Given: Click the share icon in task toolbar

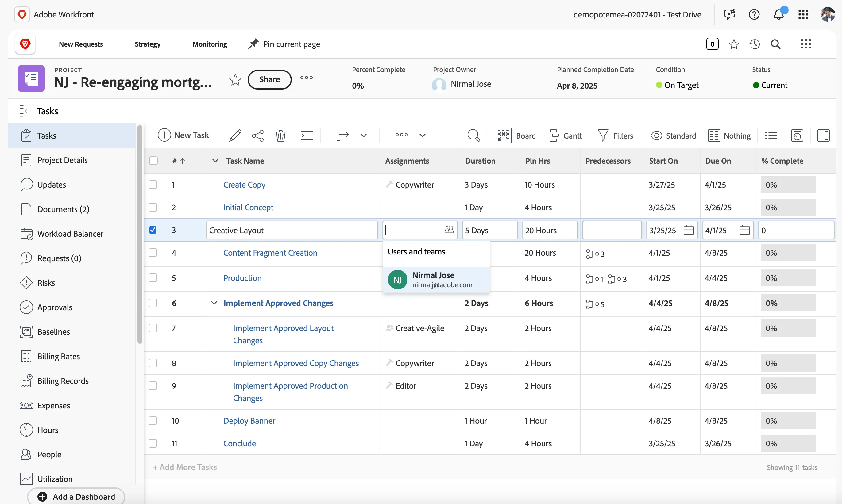Looking at the screenshot, I should pyautogui.click(x=258, y=135).
